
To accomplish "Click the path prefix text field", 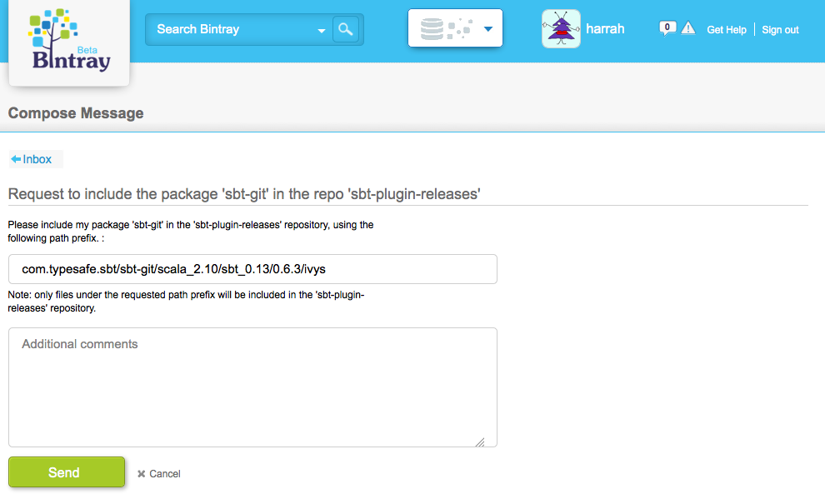I will (252, 269).
